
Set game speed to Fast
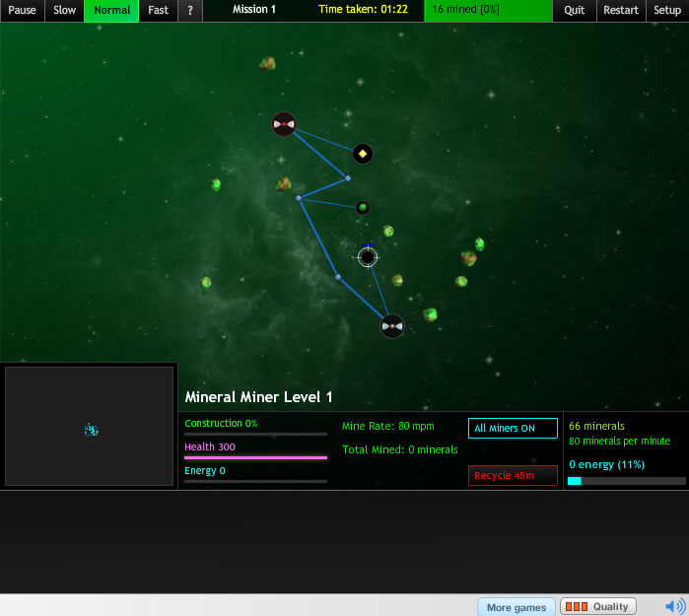click(158, 10)
